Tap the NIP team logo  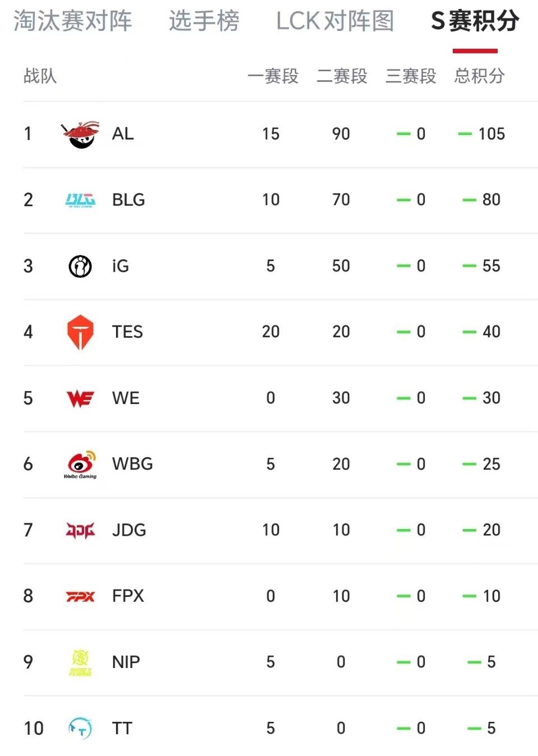coord(81,662)
